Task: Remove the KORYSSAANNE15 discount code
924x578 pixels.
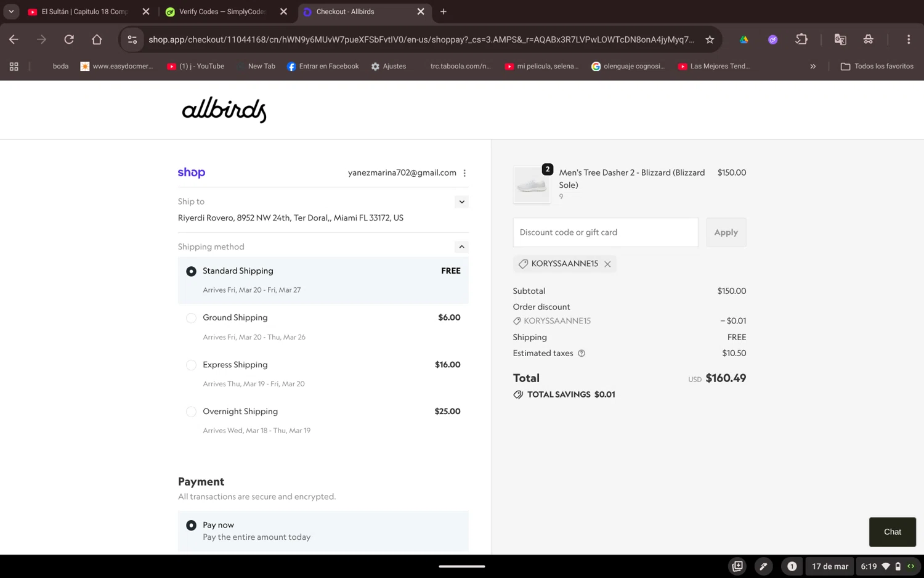Action: point(607,264)
